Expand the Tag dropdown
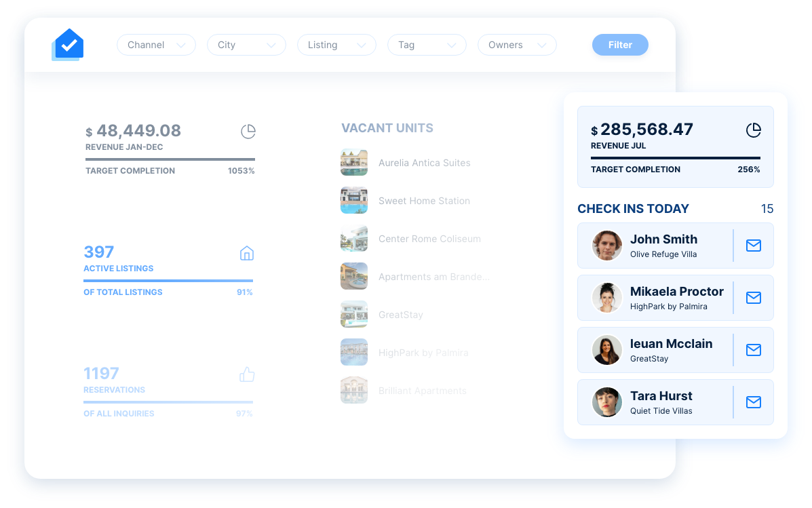Image resolution: width=812 pixels, height=508 pixels. [427, 45]
